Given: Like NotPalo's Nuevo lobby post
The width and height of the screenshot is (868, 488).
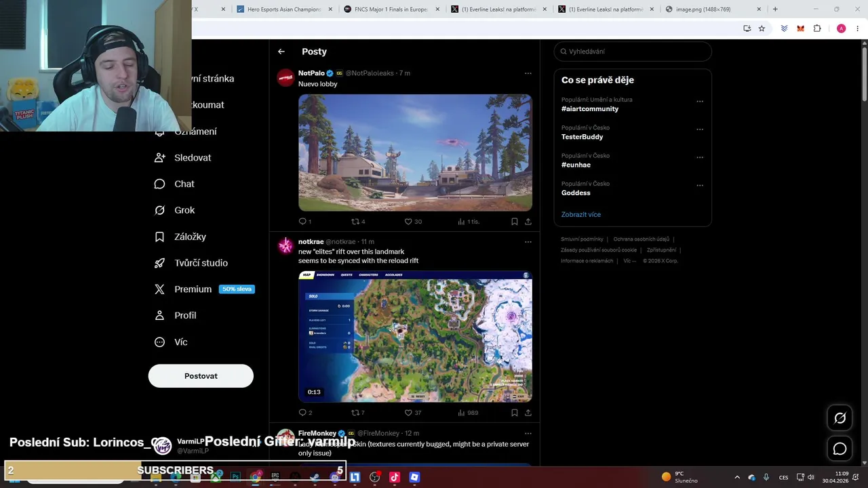Looking at the screenshot, I should coord(413,222).
